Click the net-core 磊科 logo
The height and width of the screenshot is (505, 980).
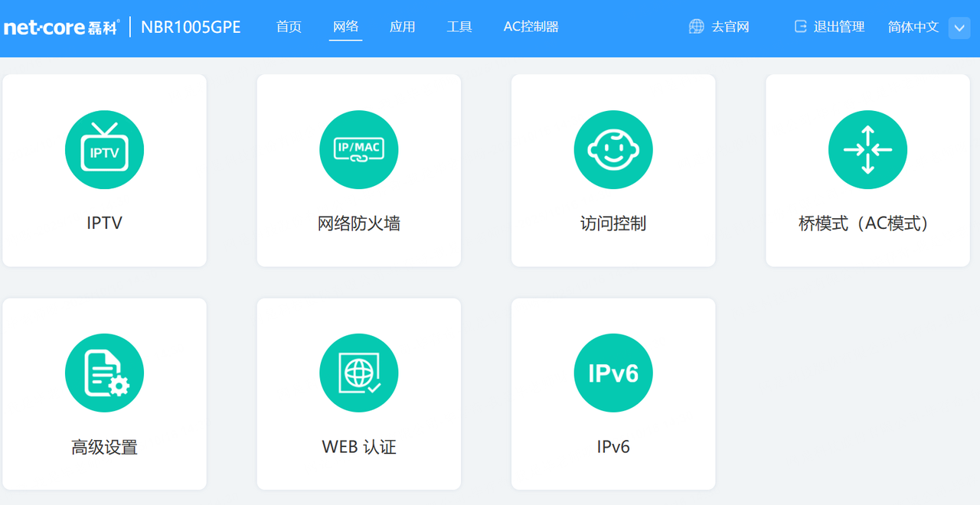(61, 28)
